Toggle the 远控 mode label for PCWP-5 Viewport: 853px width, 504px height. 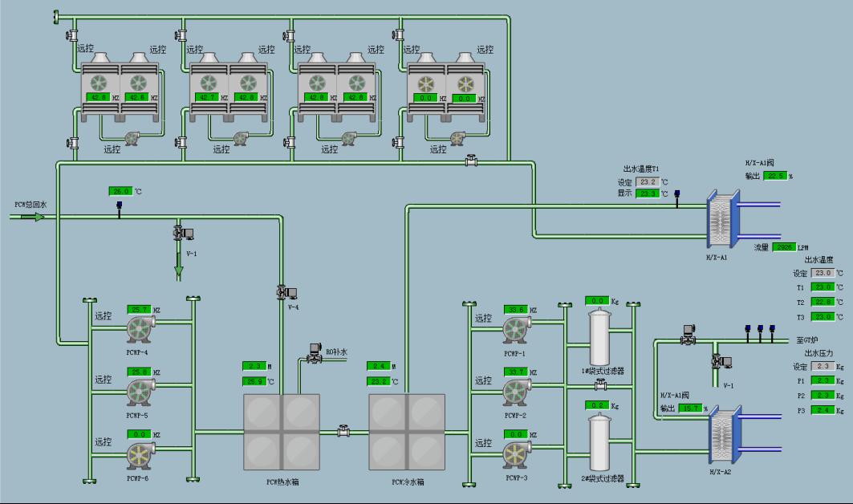[x=104, y=380]
